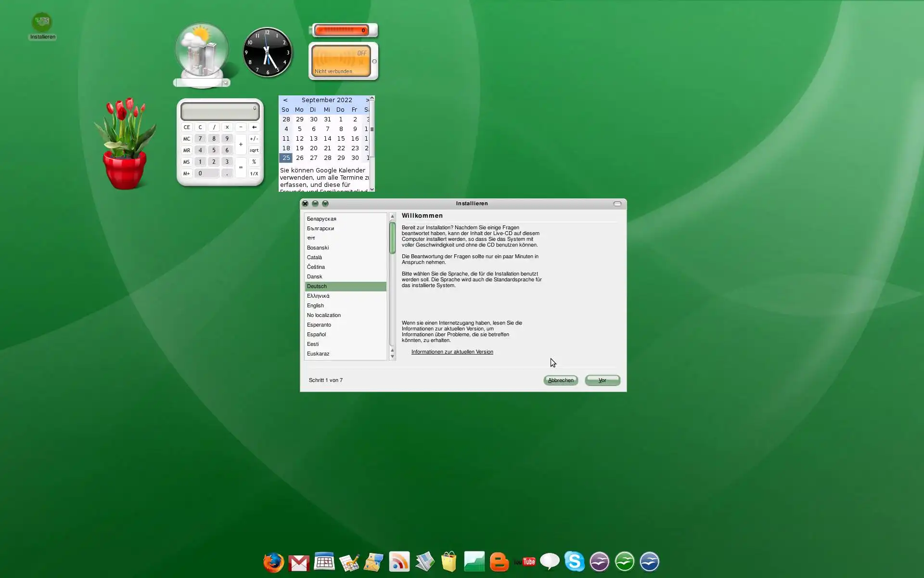This screenshot has width=924, height=578.
Task: Open YouTube dock icon
Action: tap(525, 562)
